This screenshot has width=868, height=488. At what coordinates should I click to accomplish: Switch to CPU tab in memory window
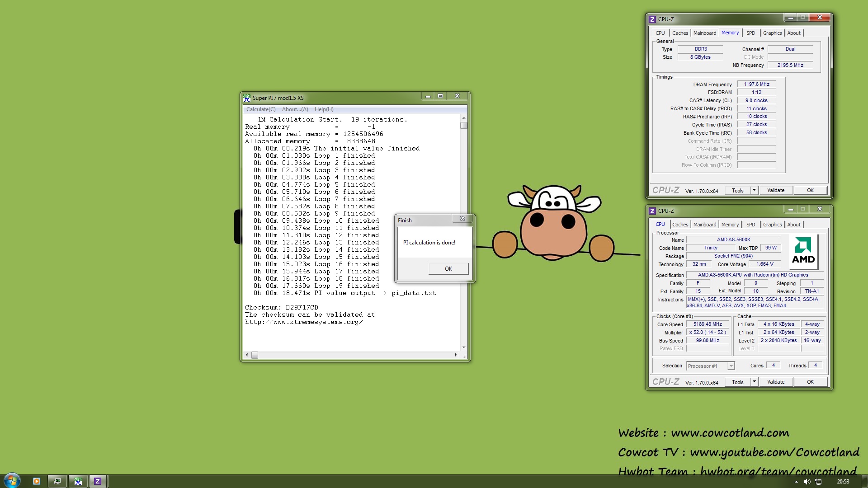(660, 33)
